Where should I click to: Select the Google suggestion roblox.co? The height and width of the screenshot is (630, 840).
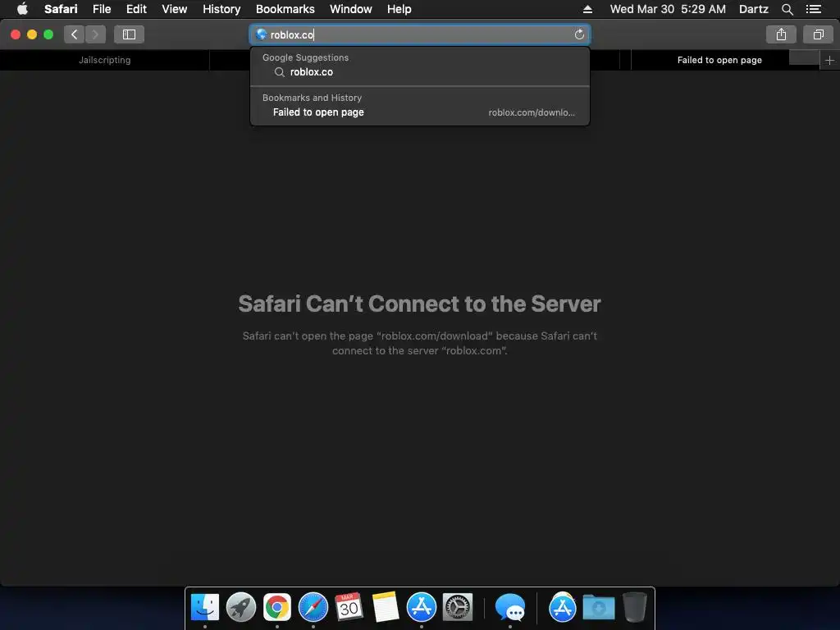point(420,72)
